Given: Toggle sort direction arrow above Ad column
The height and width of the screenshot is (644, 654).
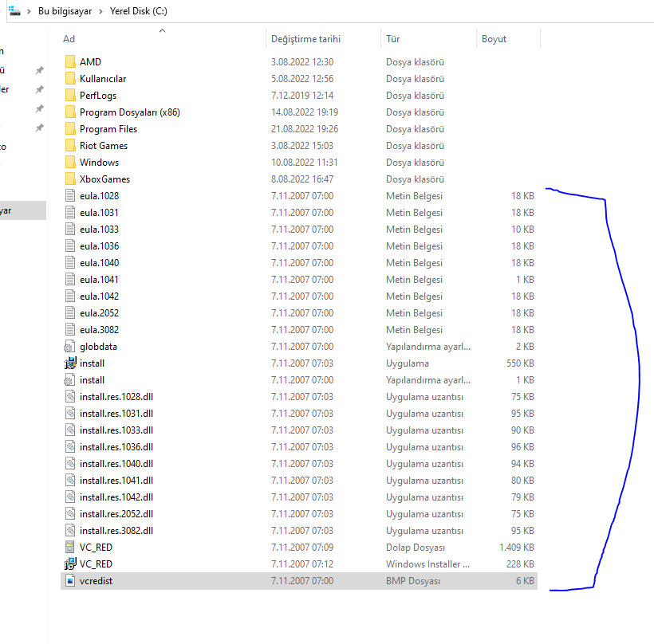Looking at the screenshot, I should [162, 30].
